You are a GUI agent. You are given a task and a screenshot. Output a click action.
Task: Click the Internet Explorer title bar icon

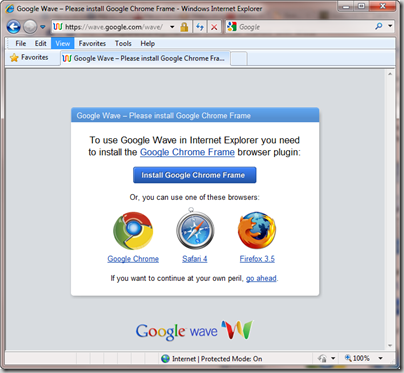(9, 8)
